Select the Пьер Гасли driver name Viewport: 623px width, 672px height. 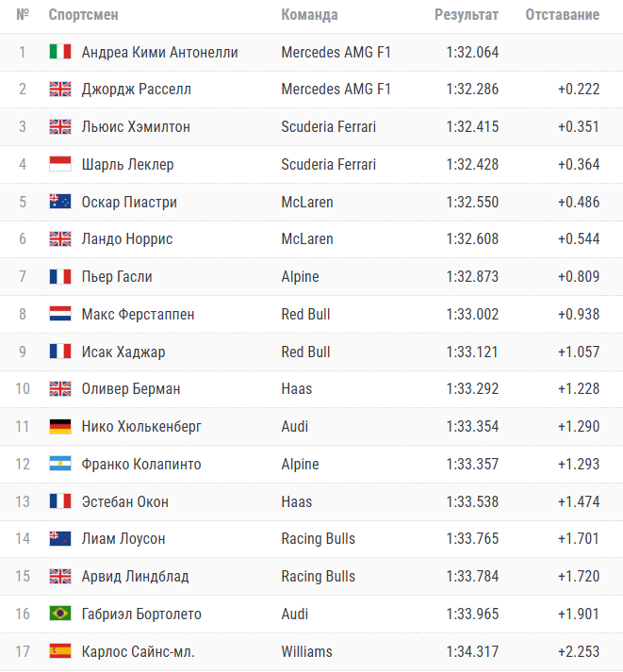[117, 277]
